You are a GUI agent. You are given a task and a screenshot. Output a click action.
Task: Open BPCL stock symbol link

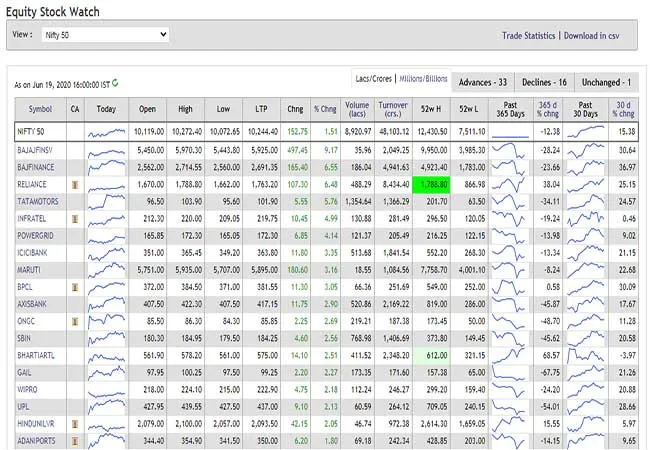click(x=24, y=287)
